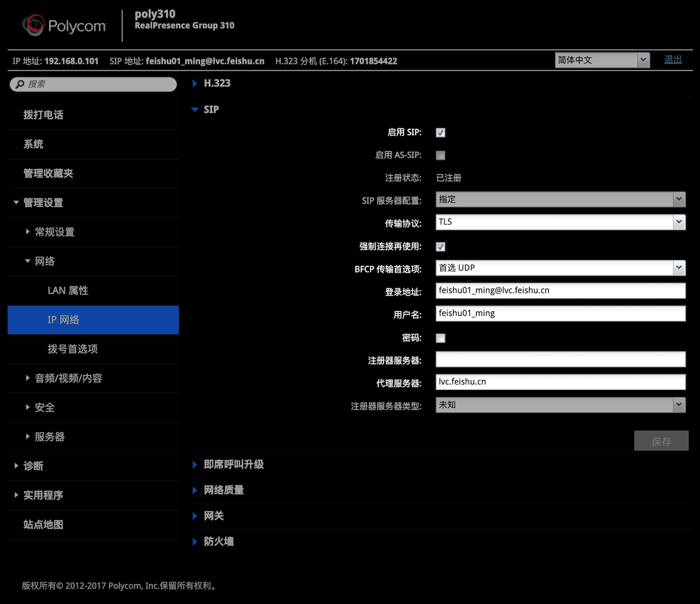The image size is (700, 604).
Task: Expand 即席呼叫升级 section arrow
Action: pyautogui.click(x=195, y=464)
